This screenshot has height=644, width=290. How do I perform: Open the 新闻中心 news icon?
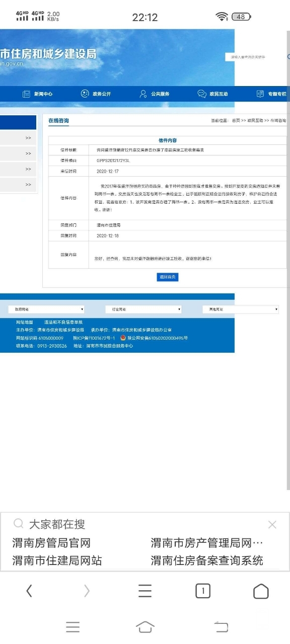click(27, 94)
